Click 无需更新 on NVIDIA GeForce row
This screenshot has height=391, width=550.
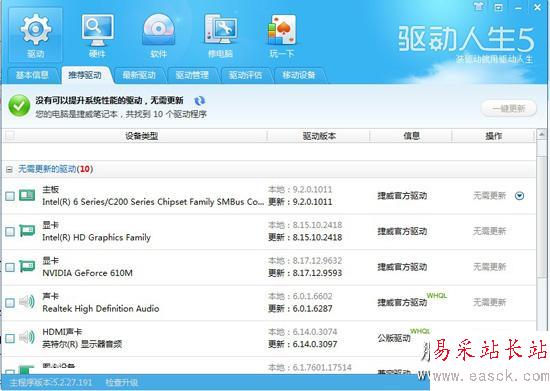489,267
